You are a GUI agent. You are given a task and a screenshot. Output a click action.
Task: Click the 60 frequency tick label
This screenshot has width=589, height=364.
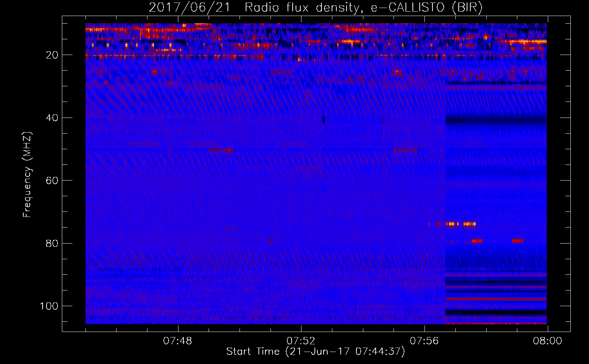[52, 181]
